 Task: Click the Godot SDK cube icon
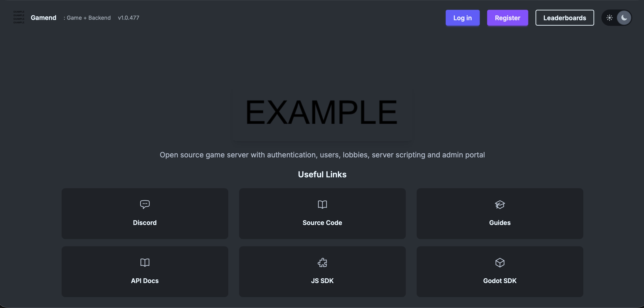pos(500,262)
